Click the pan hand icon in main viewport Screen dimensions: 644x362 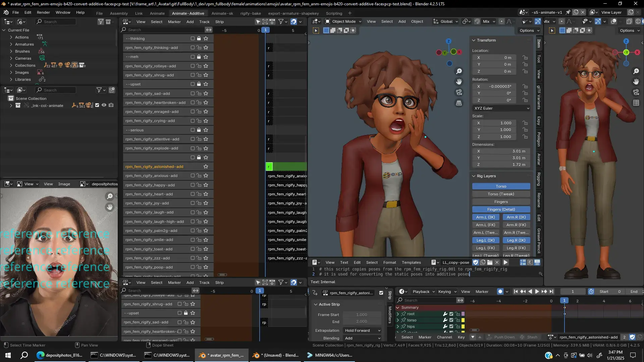(x=459, y=81)
